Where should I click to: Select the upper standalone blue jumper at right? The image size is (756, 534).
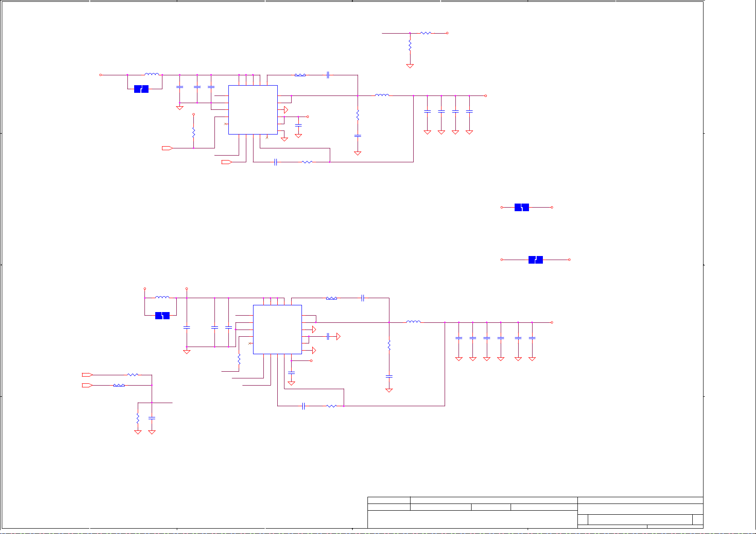(522, 207)
